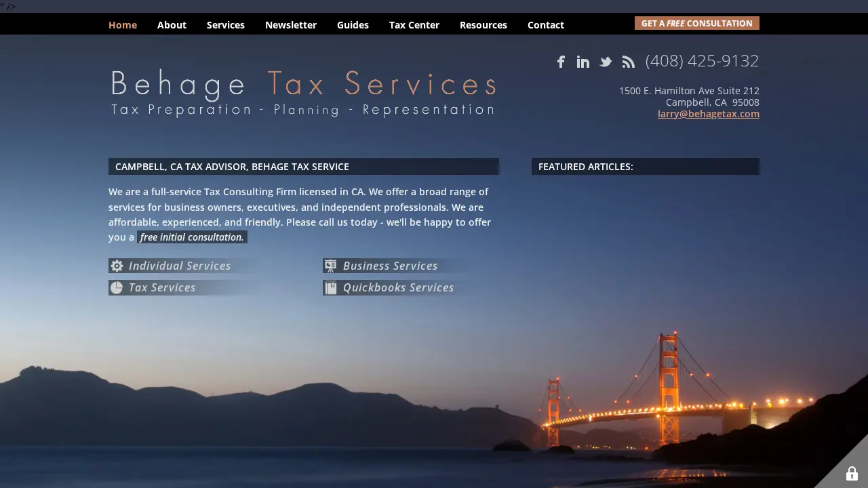Open the LinkedIn icon link
The width and height of the screenshot is (868, 488).
(x=583, y=62)
